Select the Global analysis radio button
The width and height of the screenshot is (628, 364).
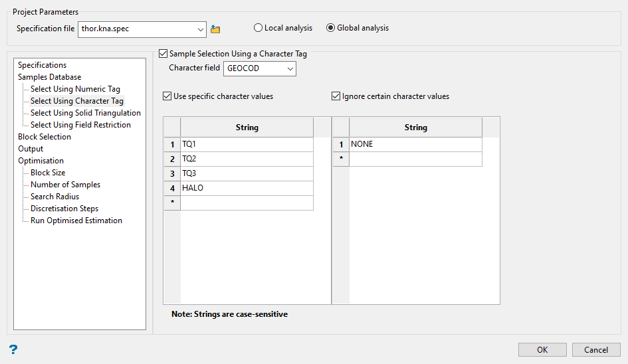coord(330,28)
